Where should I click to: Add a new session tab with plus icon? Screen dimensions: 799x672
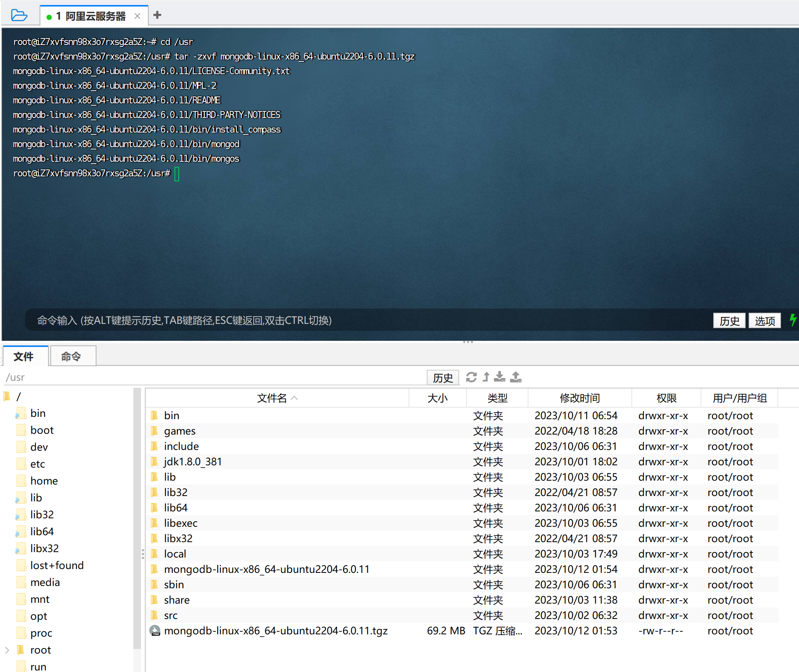pyautogui.click(x=157, y=15)
